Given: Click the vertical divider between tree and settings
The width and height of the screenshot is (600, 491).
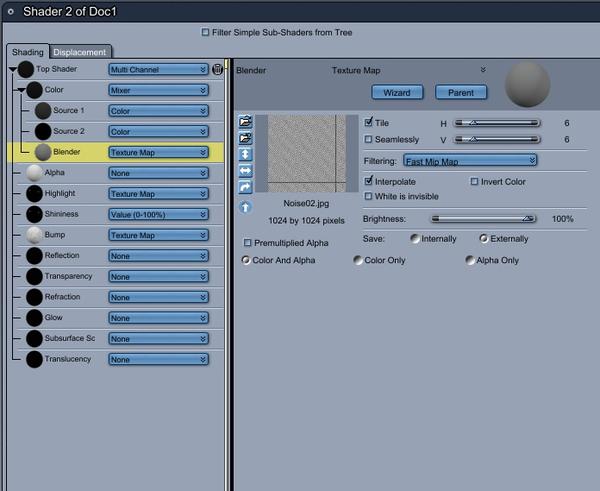Looking at the screenshot, I should coord(230,274).
